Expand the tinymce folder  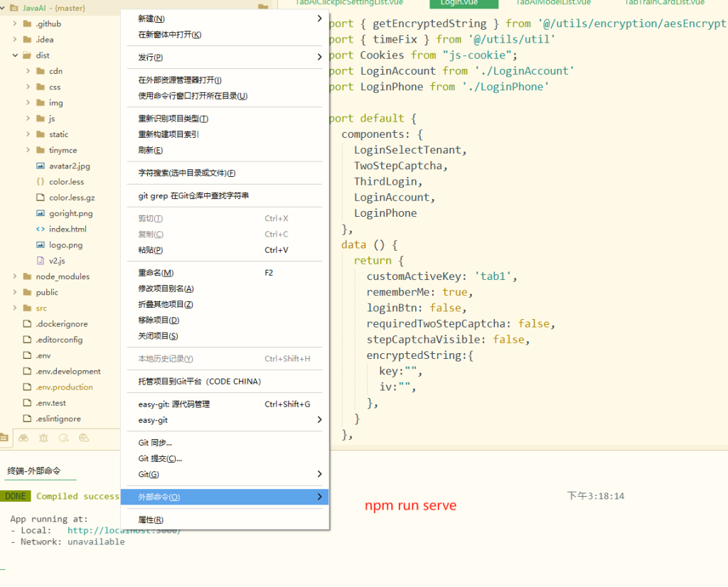(x=28, y=150)
